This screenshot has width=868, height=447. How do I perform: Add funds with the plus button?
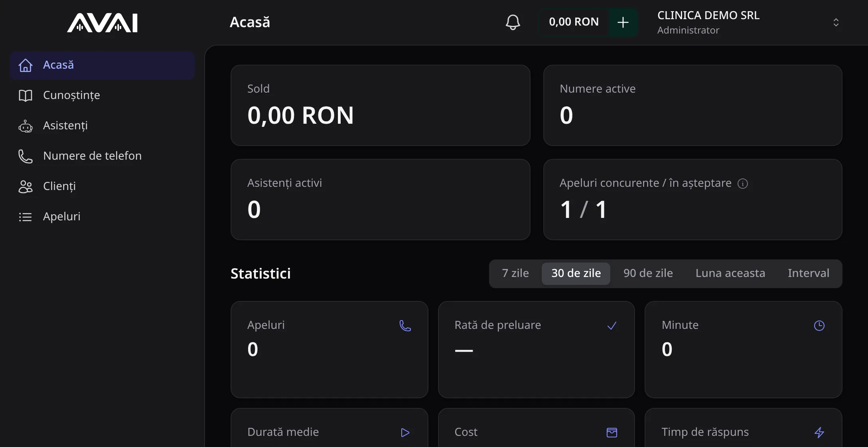pyautogui.click(x=623, y=22)
